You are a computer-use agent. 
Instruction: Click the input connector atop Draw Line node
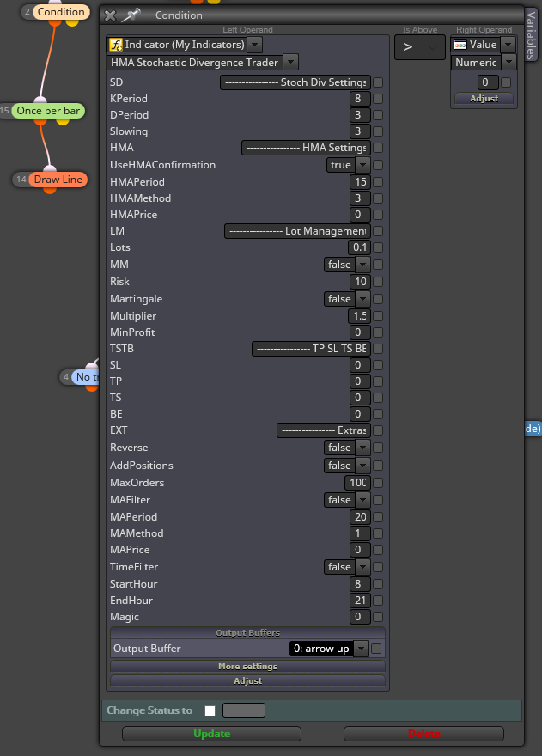(x=50, y=170)
